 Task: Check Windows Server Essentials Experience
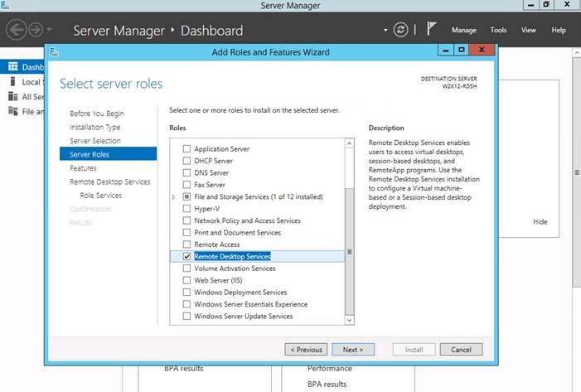[x=186, y=304]
